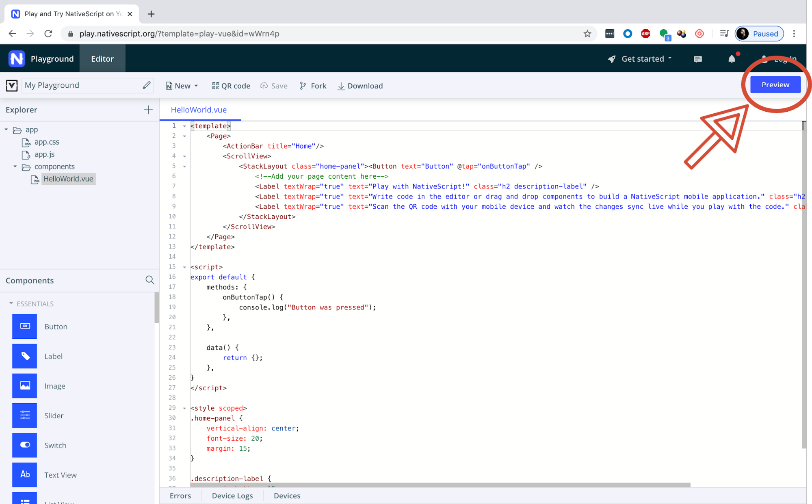Screen dimensions: 812x504
Task: Click the editor vertical scrollbar
Action: point(804,284)
